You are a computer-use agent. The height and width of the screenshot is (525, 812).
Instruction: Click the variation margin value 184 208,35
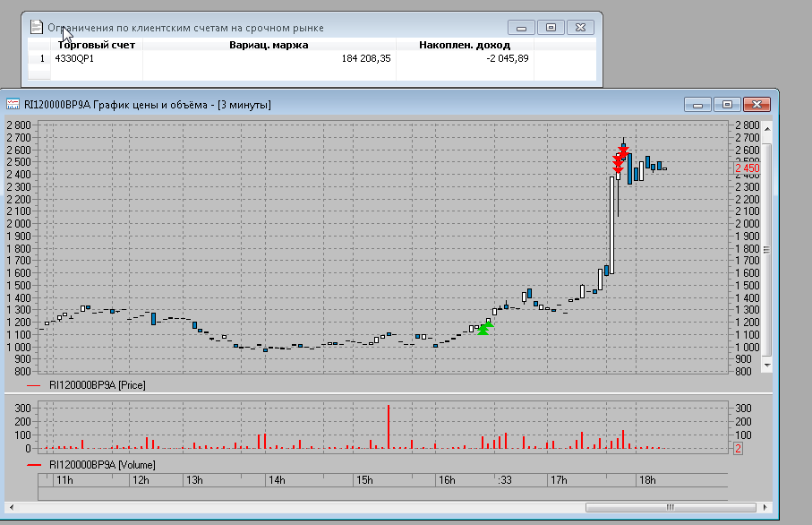coord(365,59)
